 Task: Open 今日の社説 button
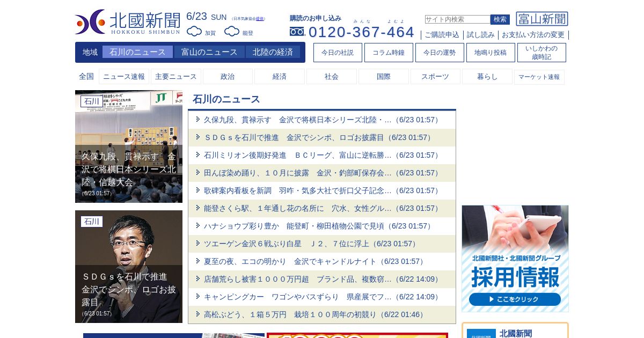[x=338, y=53]
